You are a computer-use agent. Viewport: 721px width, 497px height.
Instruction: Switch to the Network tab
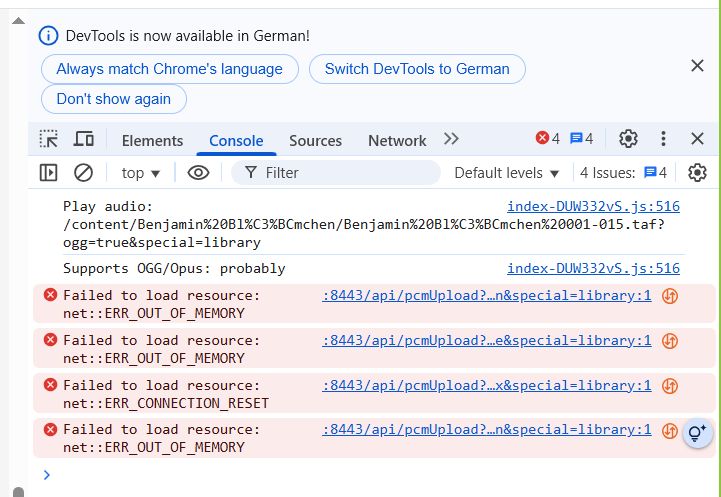[397, 141]
